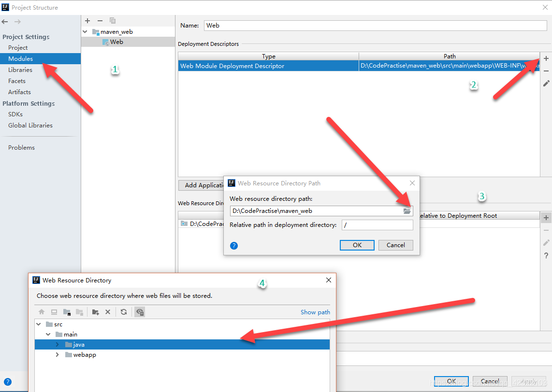Click the Path column header of descriptors table

[x=449, y=56]
